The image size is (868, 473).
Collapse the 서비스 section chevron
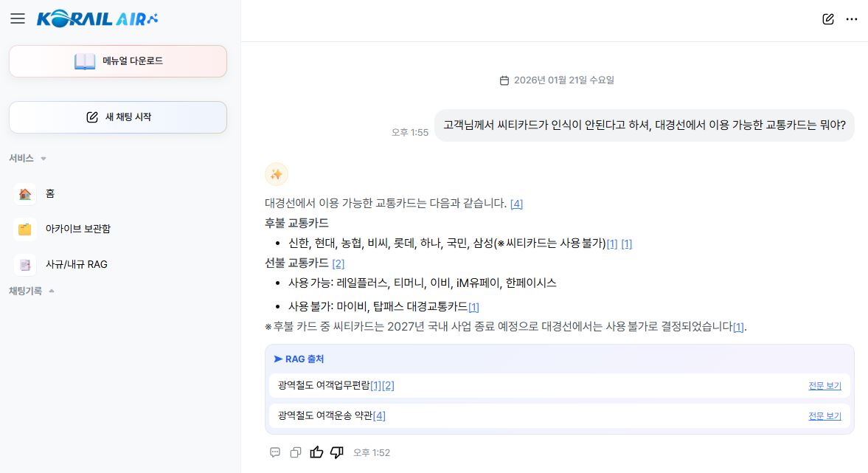[x=44, y=158]
